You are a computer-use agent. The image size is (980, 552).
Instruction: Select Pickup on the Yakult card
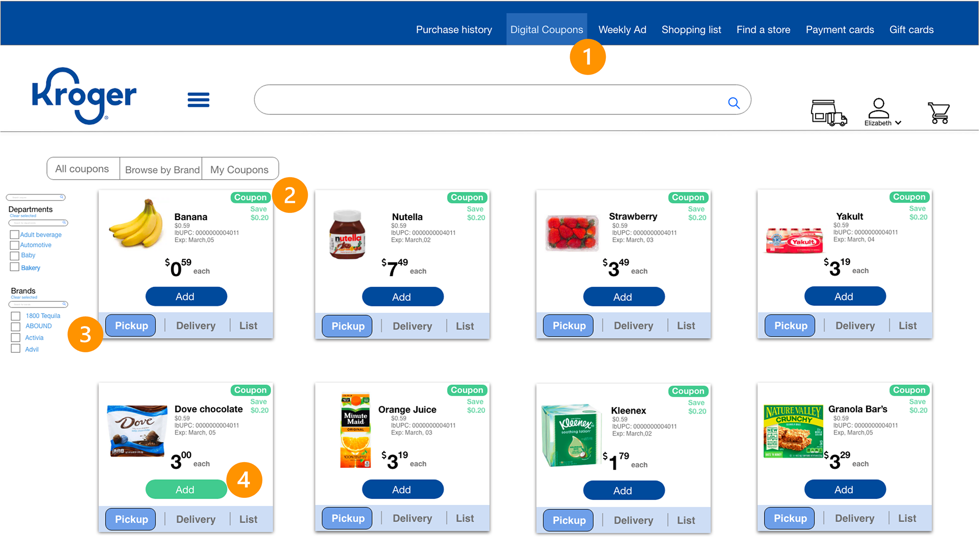tap(790, 326)
